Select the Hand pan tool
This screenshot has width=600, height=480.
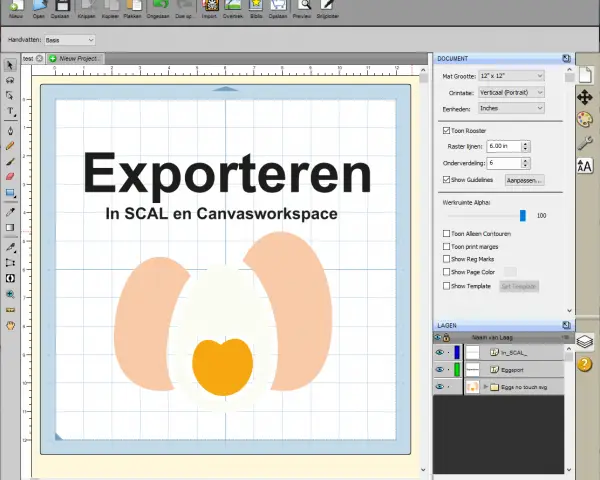tap(10, 326)
